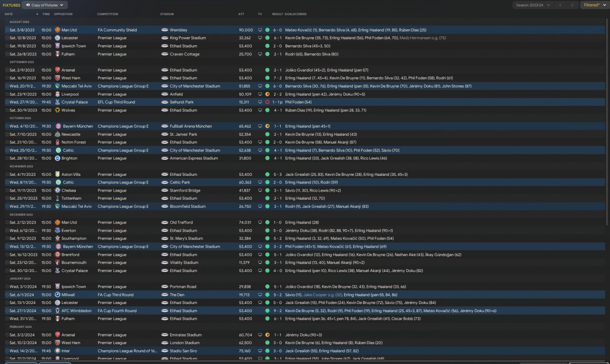Open the FA Community Shield competition link
Screen dimensions: 610x364
click(x=117, y=30)
